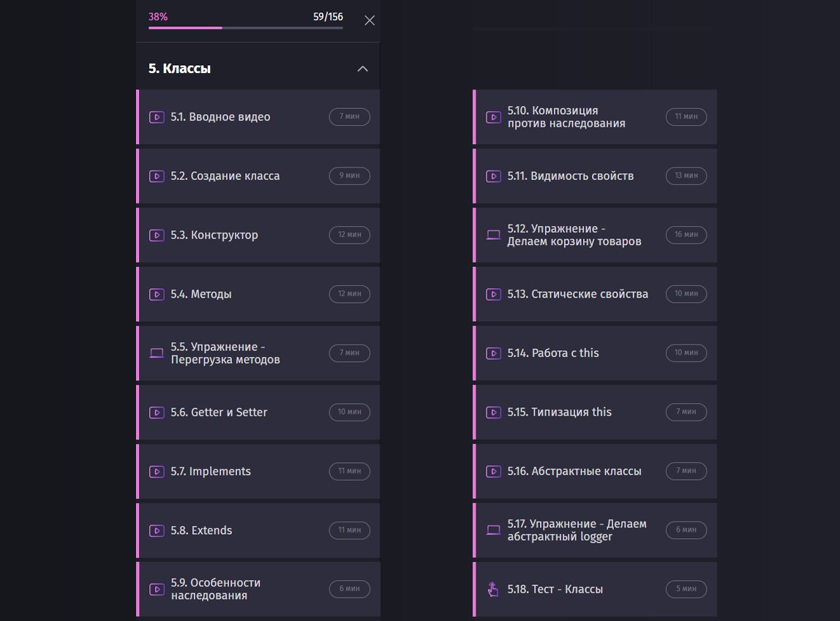Viewport: 840px width, 621px height.
Task: Click the video icon next to 5.7. Implements
Action: [156, 472]
